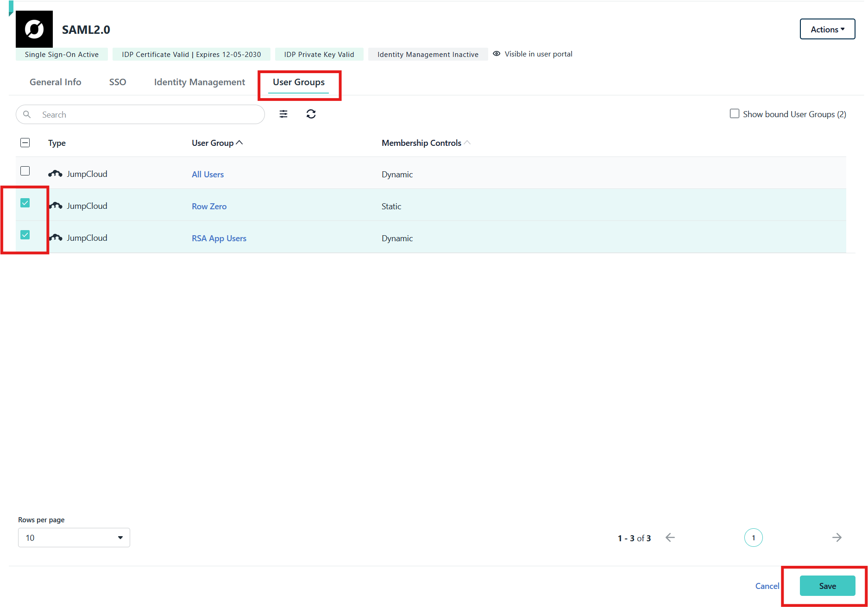Click the magnifier icon in search box
Image resolution: width=868 pixels, height=607 pixels.
pos(27,114)
